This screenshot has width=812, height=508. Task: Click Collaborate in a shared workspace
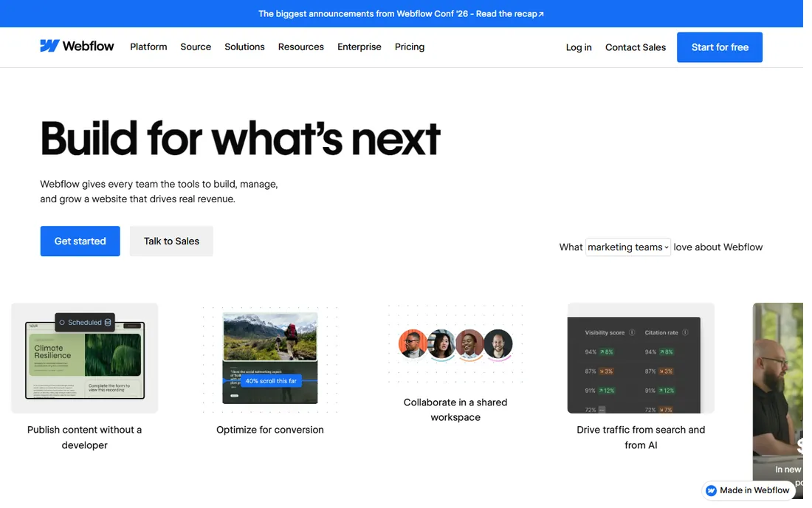[x=455, y=410]
